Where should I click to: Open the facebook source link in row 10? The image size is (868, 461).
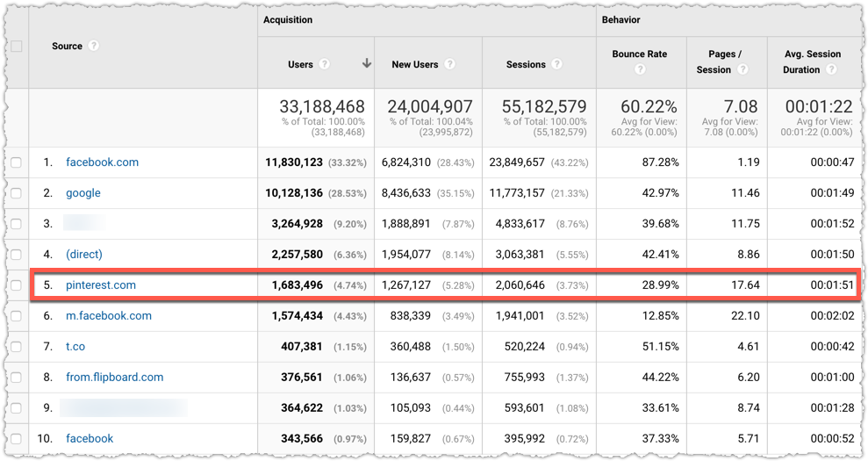click(90, 439)
